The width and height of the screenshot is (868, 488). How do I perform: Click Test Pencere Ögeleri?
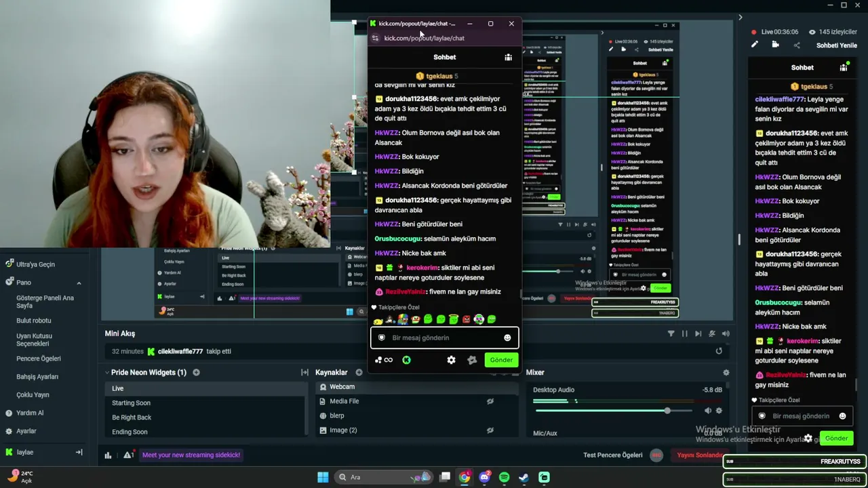coord(613,455)
